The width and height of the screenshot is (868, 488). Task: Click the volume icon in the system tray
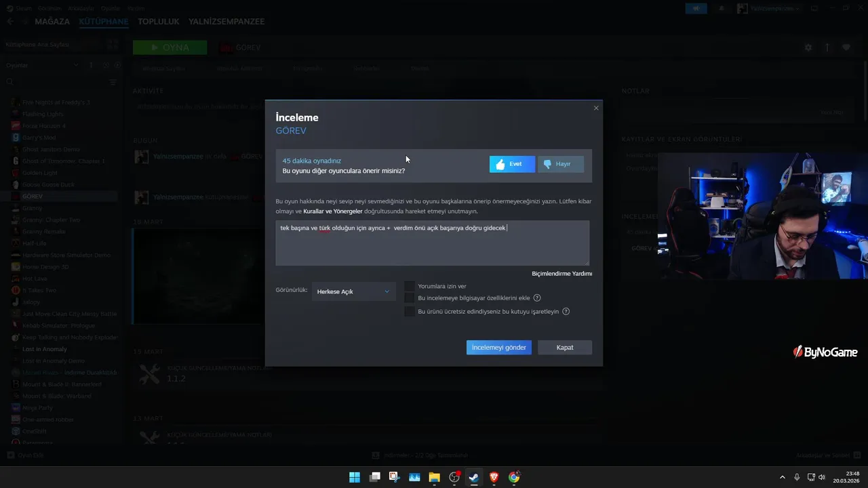point(822,477)
